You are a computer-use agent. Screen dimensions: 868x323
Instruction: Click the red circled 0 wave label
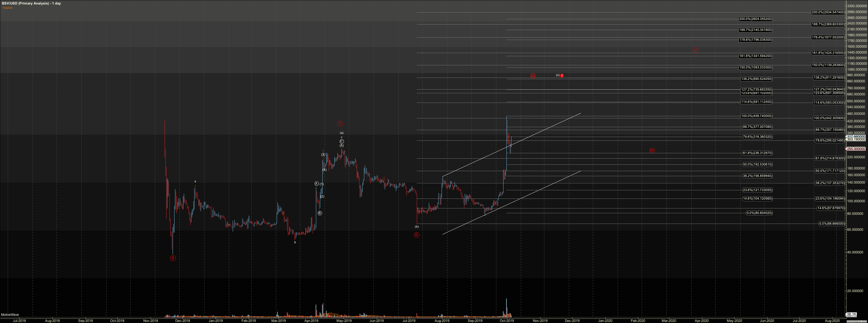[x=173, y=258]
